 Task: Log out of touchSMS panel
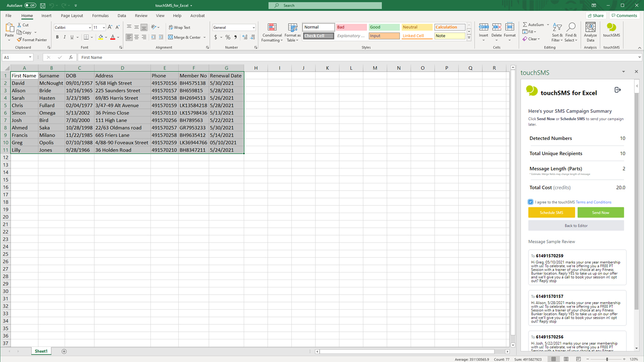tap(618, 90)
